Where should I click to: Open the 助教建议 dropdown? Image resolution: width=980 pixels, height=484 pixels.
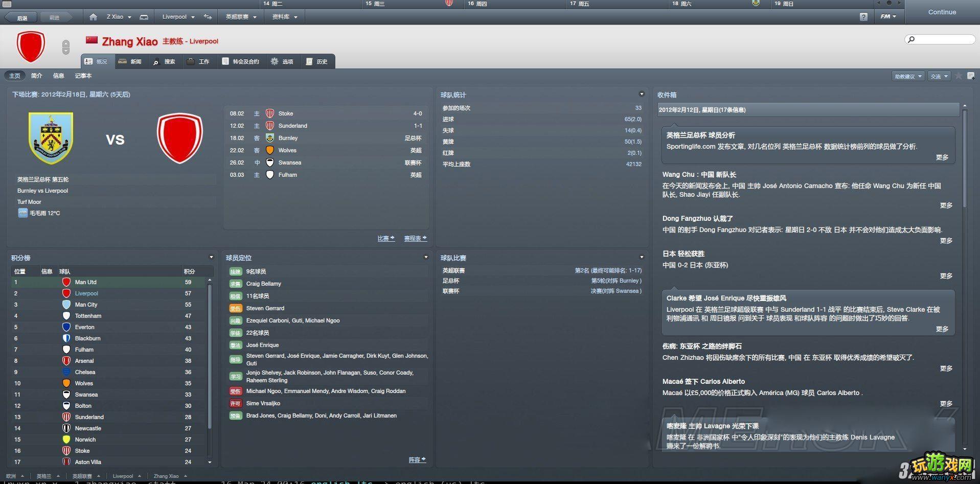pyautogui.click(x=908, y=76)
